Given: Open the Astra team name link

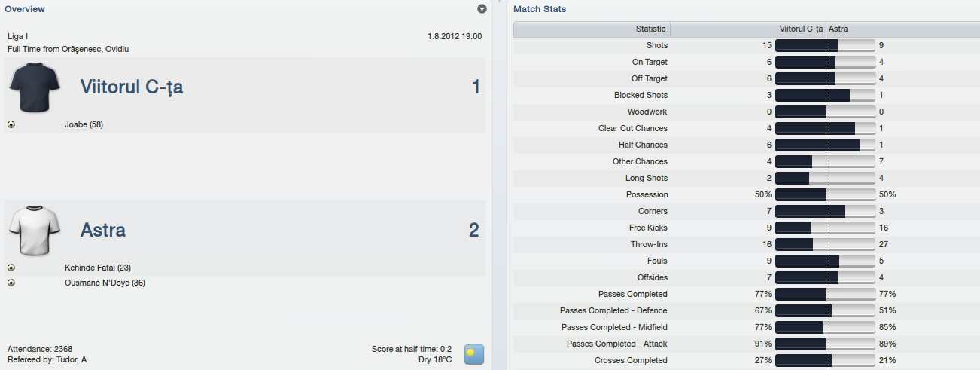Looking at the screenshot, I should pyautogui.click(x=103, y=230).
